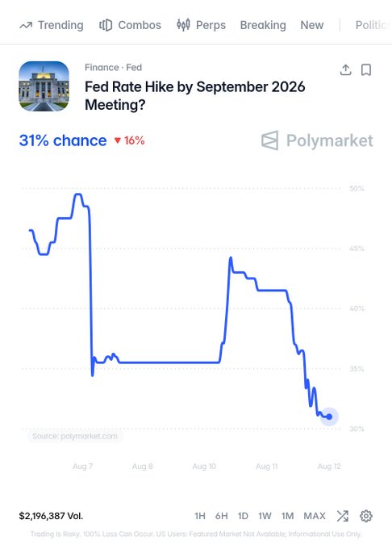The image size is (392, 549).
Task: Open the Fed Rate Hike market title
Action: coord(194,95)
